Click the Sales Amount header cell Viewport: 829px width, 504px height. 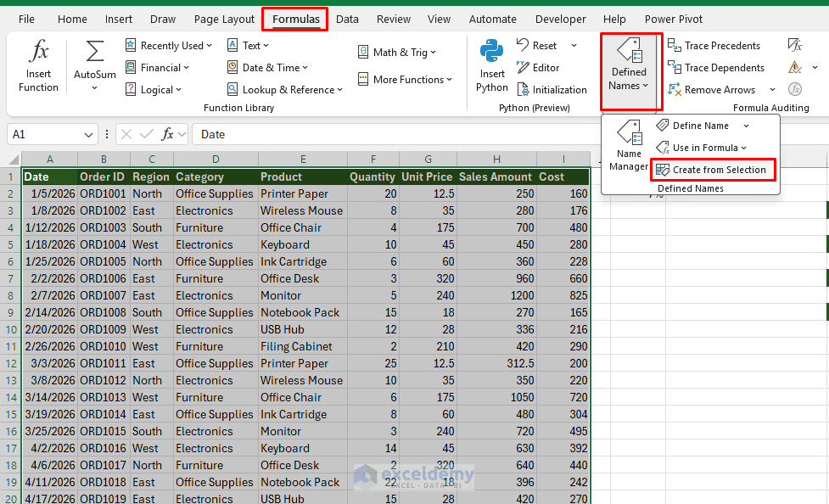coord(496,176)
